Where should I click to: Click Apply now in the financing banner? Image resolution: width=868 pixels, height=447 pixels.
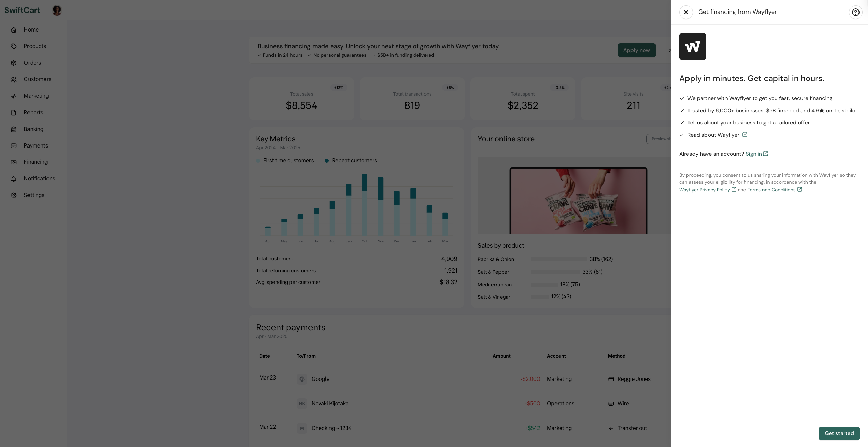(x=637, y=50)
